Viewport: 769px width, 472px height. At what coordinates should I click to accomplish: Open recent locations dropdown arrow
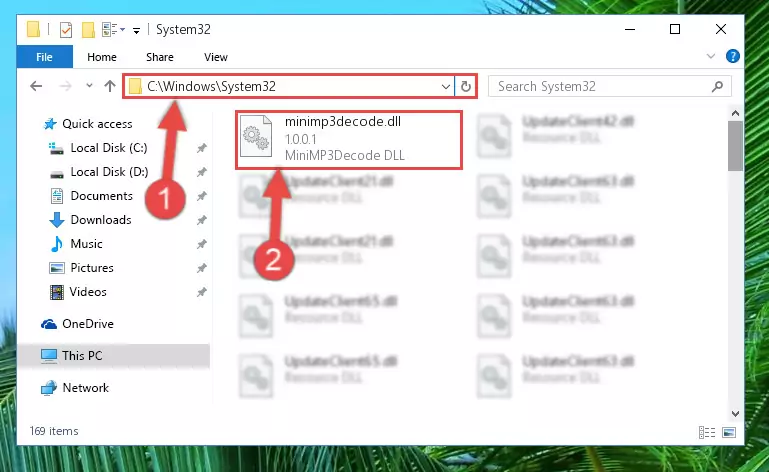pyautogui.click(x=89, y=85)
